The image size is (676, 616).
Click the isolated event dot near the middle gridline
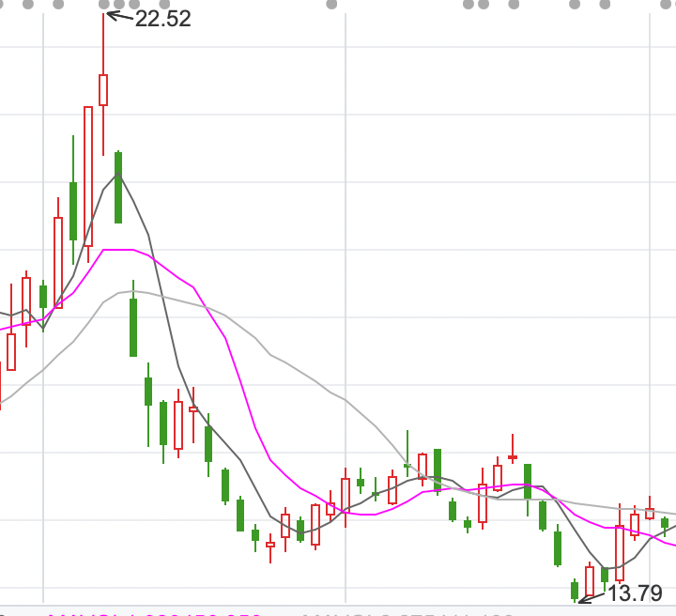tap(331, 5)
